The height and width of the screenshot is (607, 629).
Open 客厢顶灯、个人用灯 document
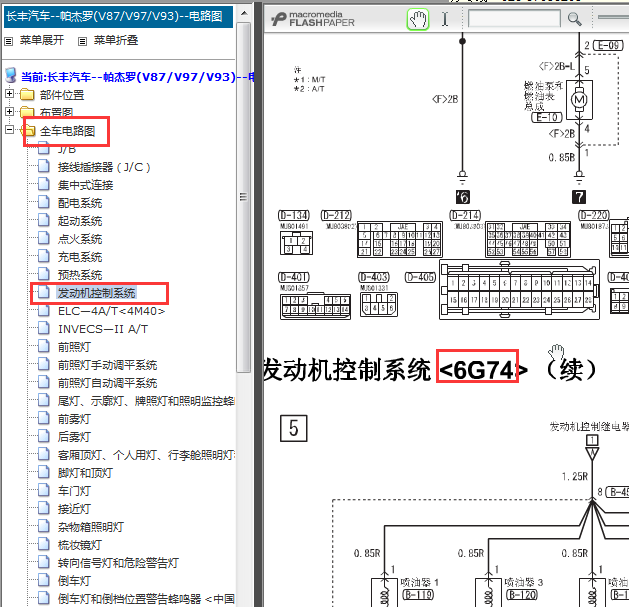[146, 455]
